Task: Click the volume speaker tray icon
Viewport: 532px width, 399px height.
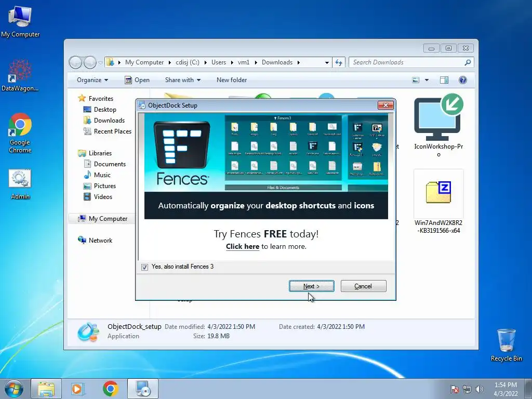Action: pyautogui.click(x=479, y=389)
